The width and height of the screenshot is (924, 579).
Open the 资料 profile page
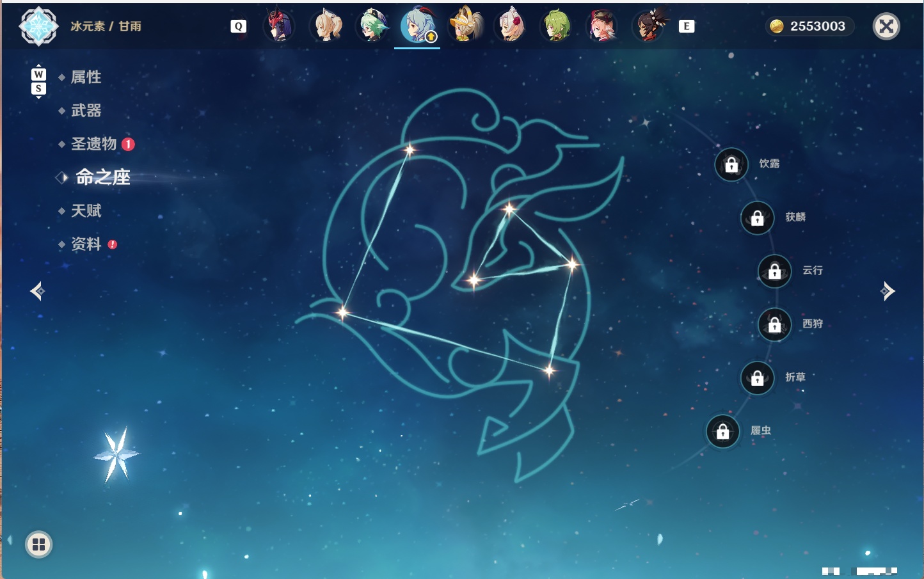87,244
